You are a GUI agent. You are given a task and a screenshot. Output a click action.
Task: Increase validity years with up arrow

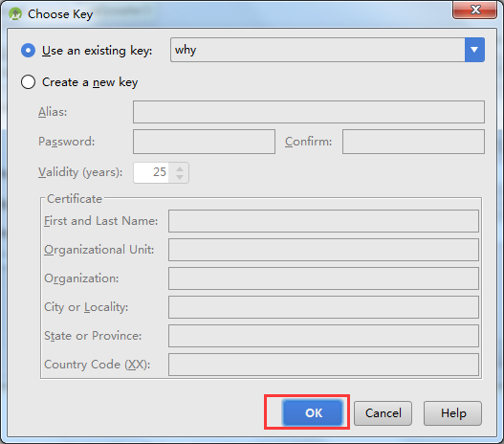coord(180,168)
